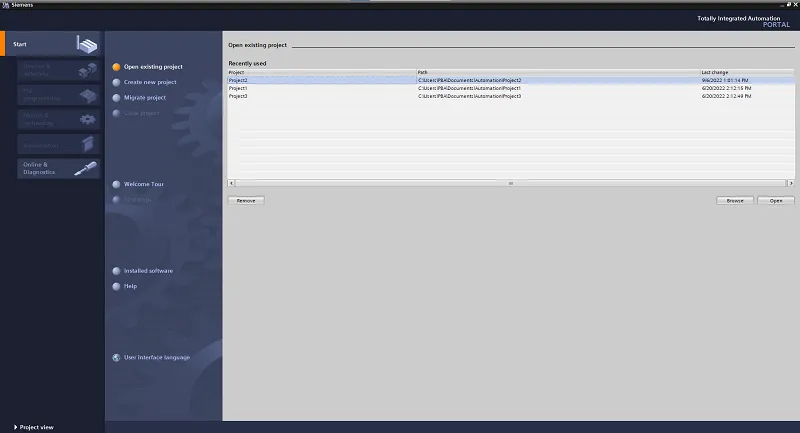This screenshot has width=800, height=433.
Task: Click the PLC programming chip icon
Action: [x=88, y=95]
